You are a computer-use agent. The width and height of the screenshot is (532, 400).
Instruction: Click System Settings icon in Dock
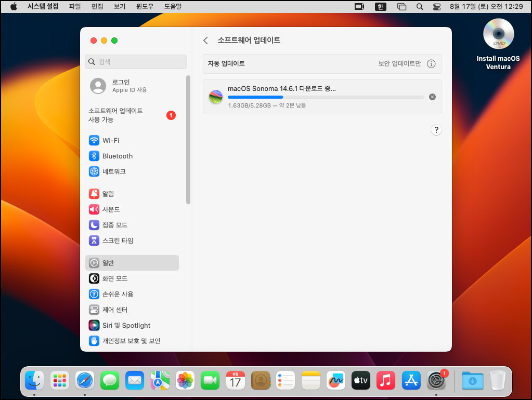tap(436, 380)
